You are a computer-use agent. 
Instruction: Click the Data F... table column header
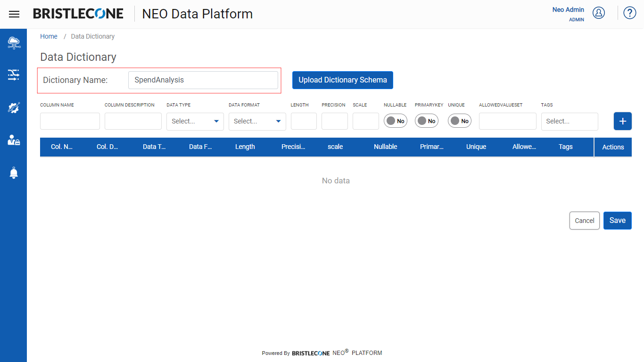pyautogui.click(x=200, y=147)
